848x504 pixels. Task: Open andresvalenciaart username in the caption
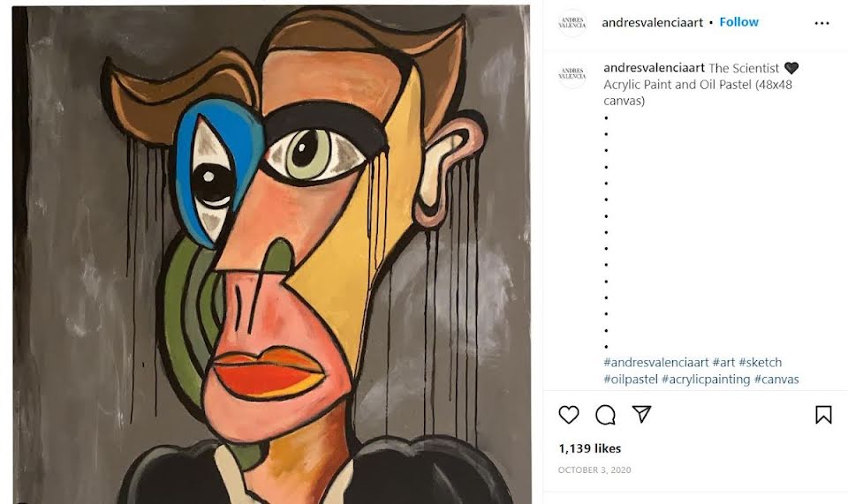click(x=654, y=68)
